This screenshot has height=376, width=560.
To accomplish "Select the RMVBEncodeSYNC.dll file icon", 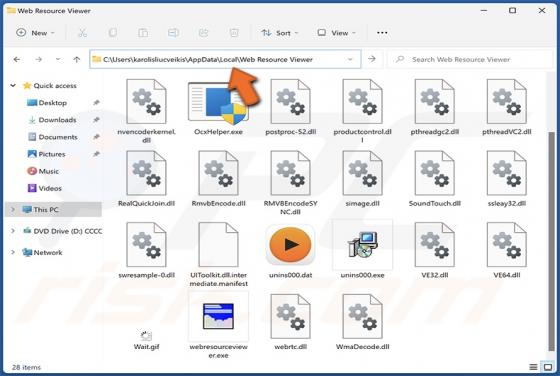I will point(290,173).
